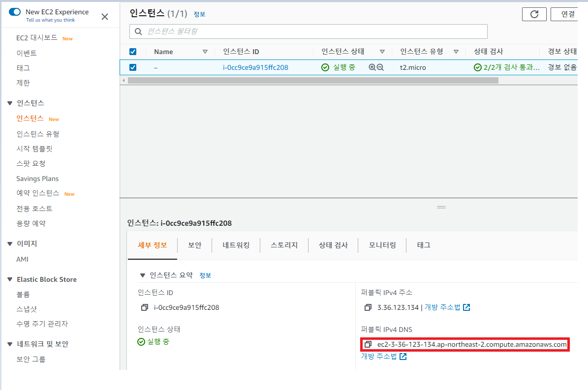The image size is (588, 390).
Task: Click the horizontal scrollbar under instance table
Action: coord(313,81)
